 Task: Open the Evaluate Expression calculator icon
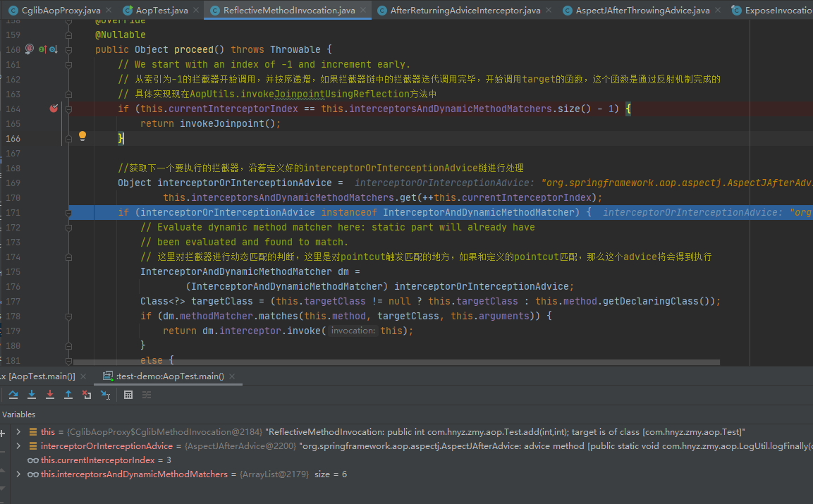pos(128,395)
